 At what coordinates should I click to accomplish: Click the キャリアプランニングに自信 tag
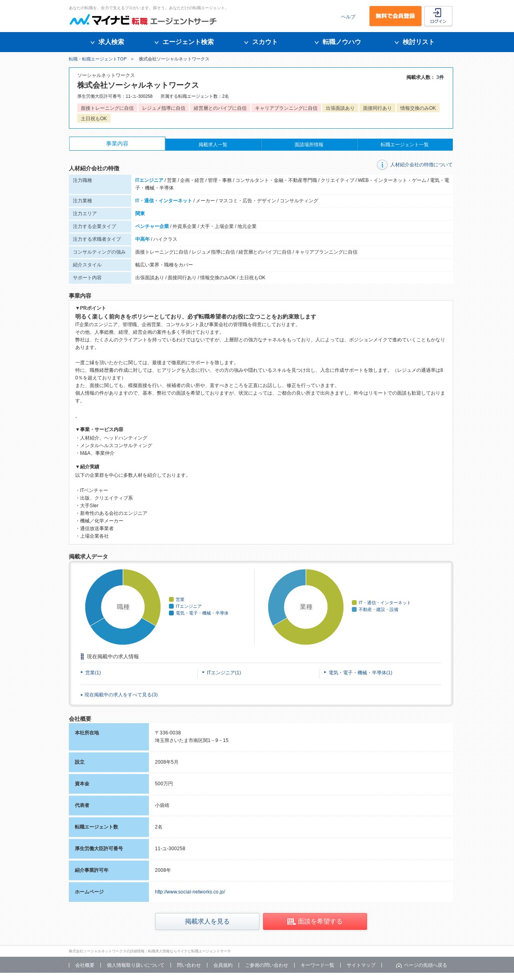(286, 108)
